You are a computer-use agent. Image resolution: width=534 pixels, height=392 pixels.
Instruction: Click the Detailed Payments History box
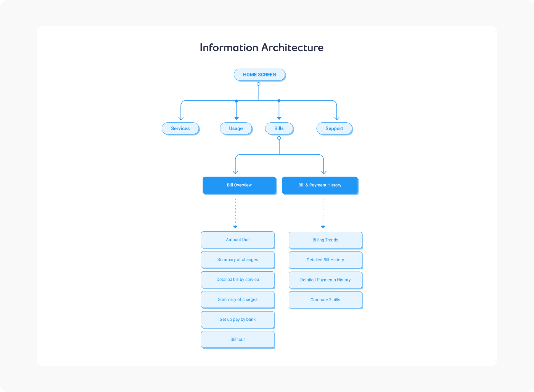click(x=325, y=280)
